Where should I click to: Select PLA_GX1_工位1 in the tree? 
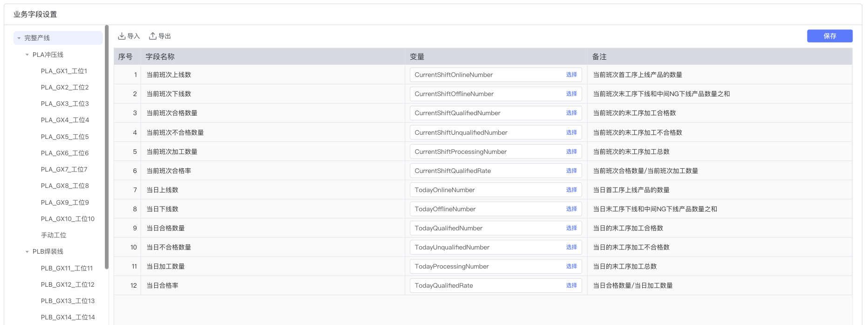click(64, 71)
